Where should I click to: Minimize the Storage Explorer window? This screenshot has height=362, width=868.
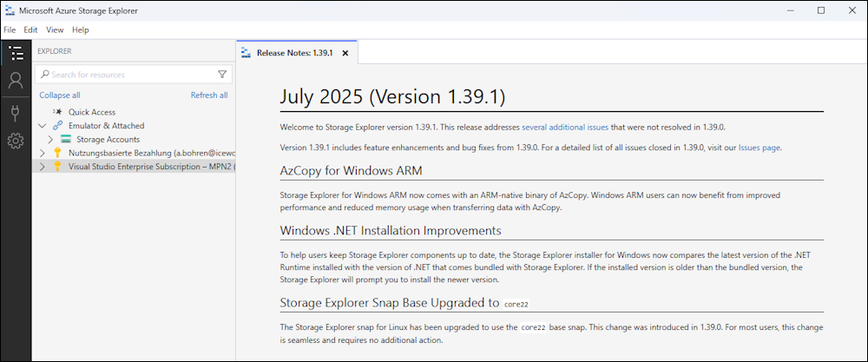coord(792,10)
